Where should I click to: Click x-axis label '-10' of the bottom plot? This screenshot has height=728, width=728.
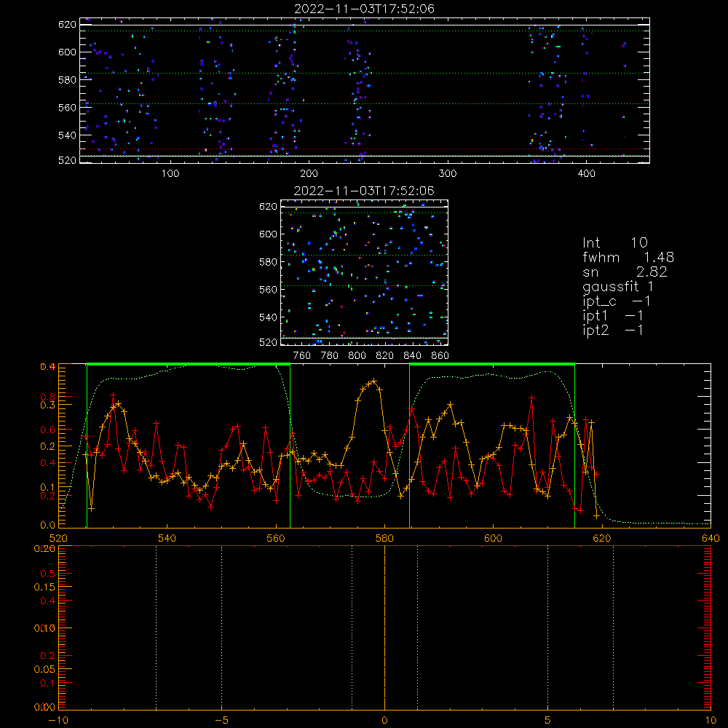pyautogui.click(x=58, y=720)
